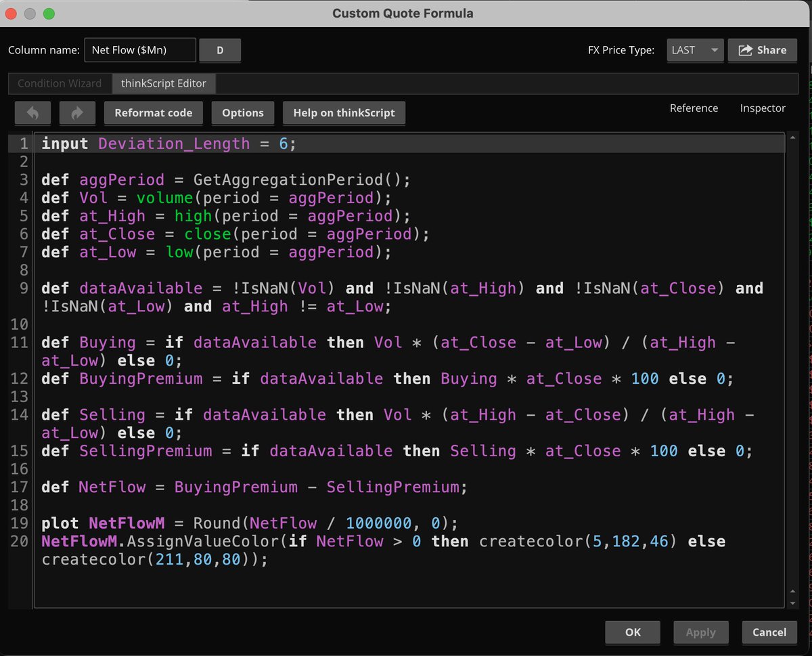Click editor scrollbar up arrow
The height and width of the screenshot is (656, 812).
(x=793, y=137)
